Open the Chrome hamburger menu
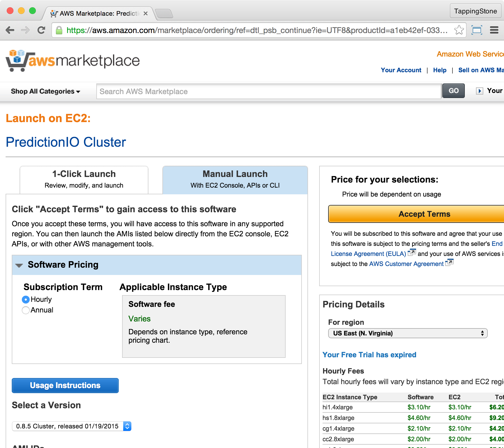This screenshot has height=448, width=504. [494, 30]
